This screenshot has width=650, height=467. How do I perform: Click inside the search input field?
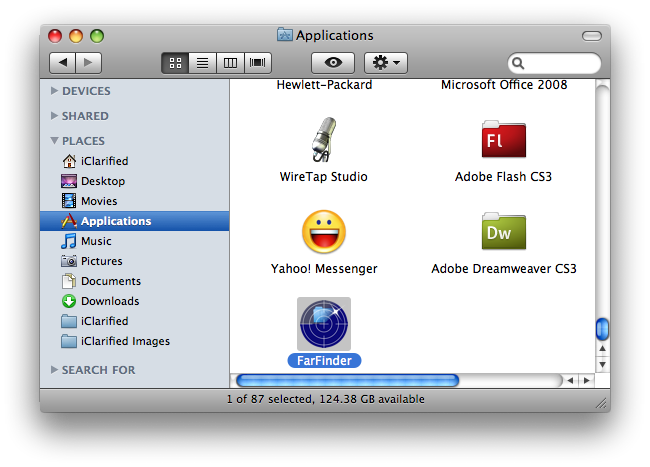tap(554, 63)
